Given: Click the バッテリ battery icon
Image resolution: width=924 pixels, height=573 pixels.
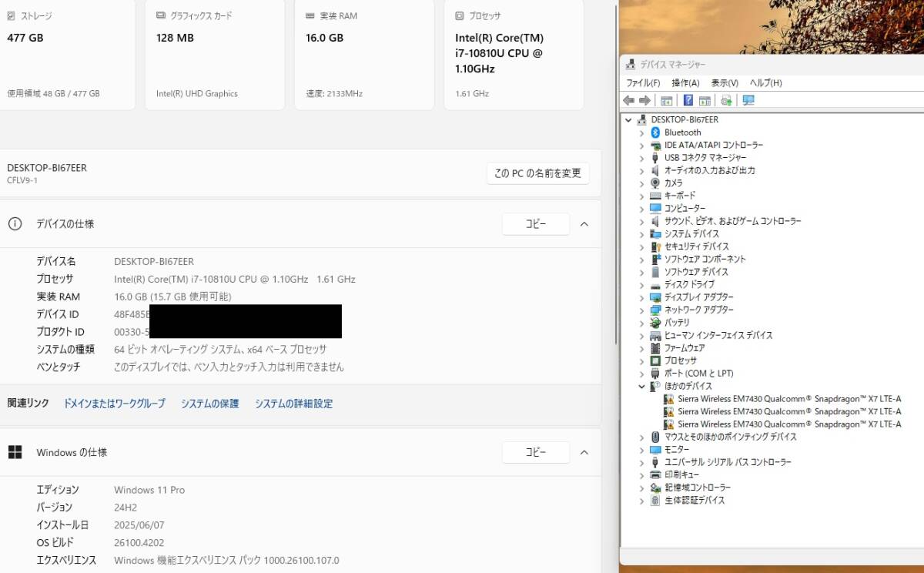Looking at the screenshot, I should click(x=655, y=323).
